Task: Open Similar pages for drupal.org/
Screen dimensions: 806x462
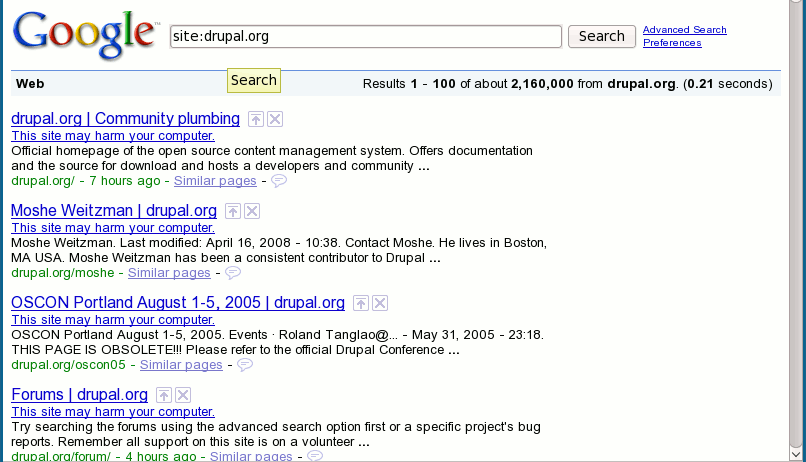Action: coord(215,181)
